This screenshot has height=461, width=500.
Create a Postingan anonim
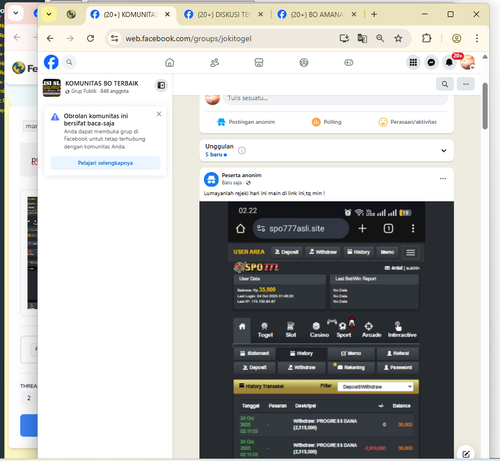tap(246, 122)
